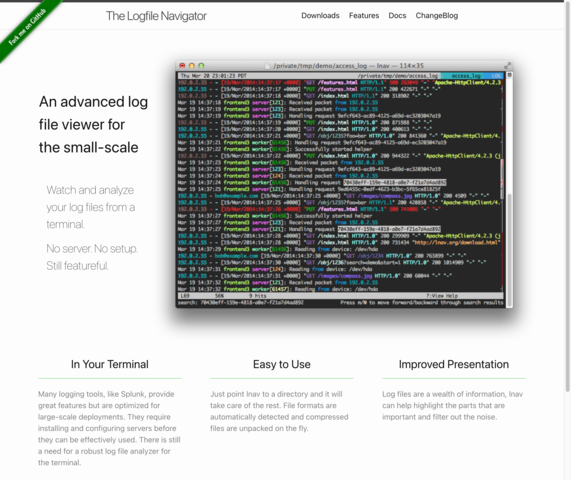Click the In Your Terminal heading

[110, 364]
